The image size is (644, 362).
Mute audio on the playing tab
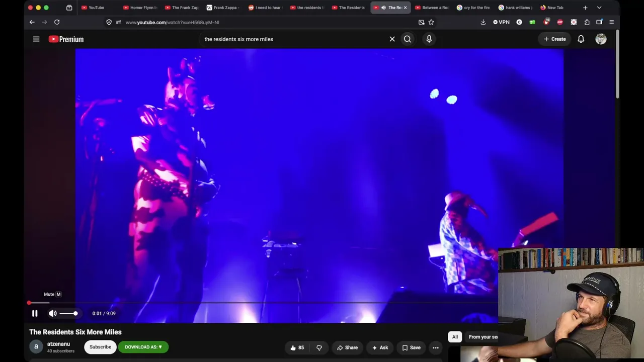pos(383,8)
